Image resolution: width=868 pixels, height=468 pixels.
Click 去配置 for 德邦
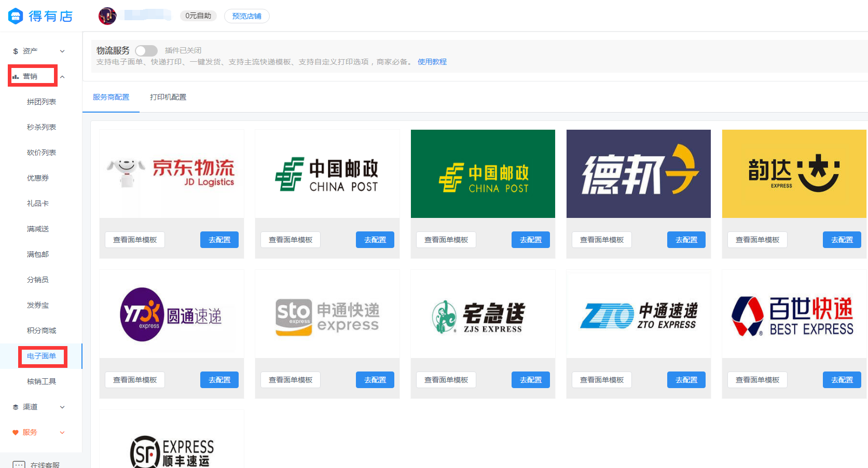pos(686,240)
